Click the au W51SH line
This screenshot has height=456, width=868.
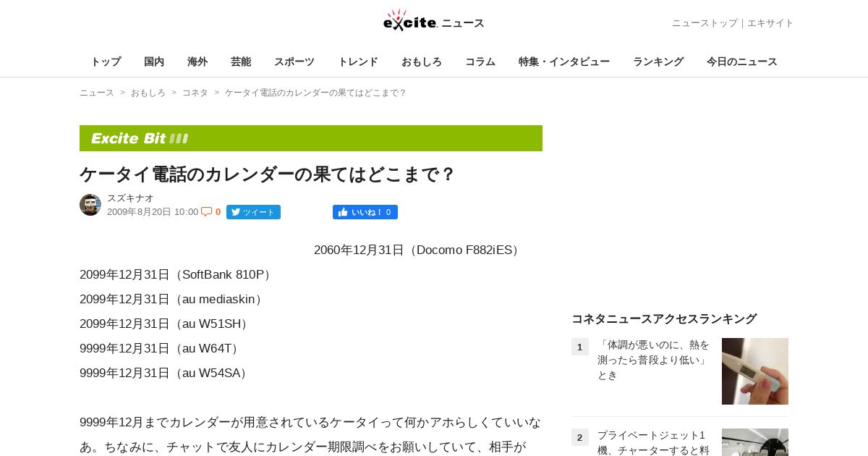(166, 324)
